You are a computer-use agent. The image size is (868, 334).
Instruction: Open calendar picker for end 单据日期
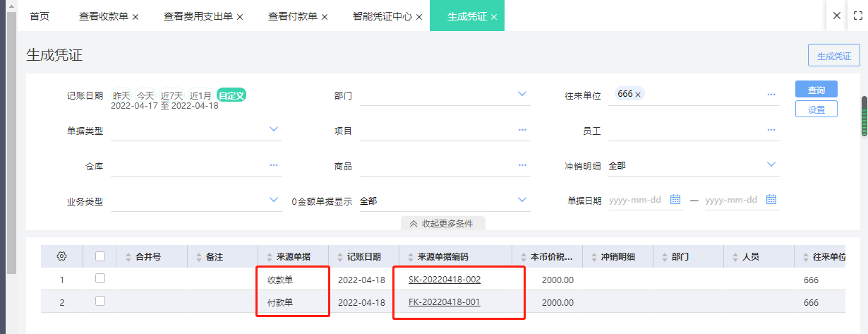pos(771,200)
